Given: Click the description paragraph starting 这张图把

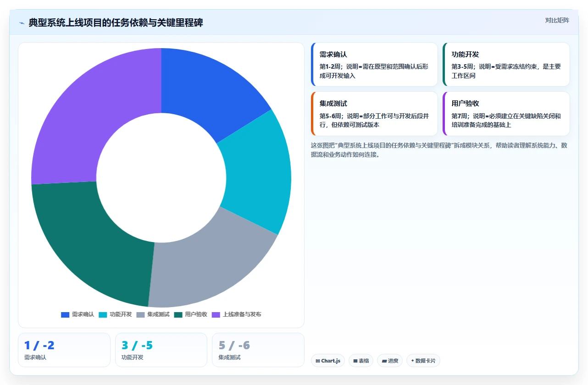Looking at the screenshot, I should [x=439, y=150].
